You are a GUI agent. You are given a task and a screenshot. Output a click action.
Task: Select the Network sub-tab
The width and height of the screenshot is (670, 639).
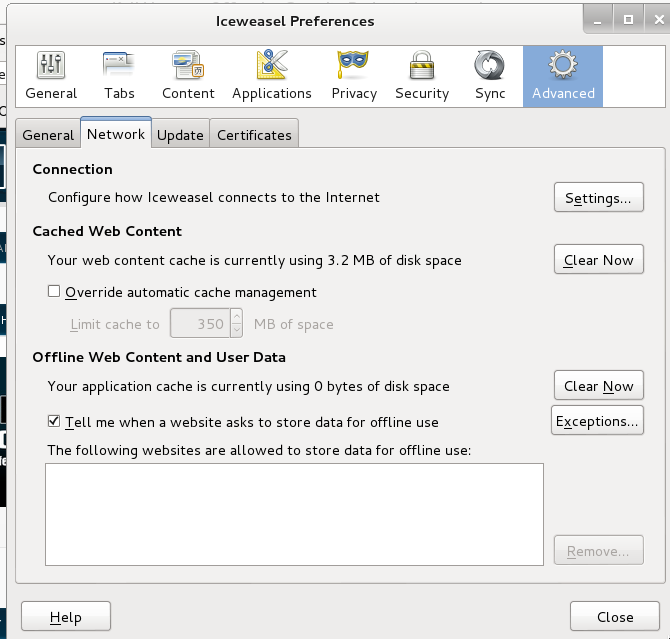point(116,134)
